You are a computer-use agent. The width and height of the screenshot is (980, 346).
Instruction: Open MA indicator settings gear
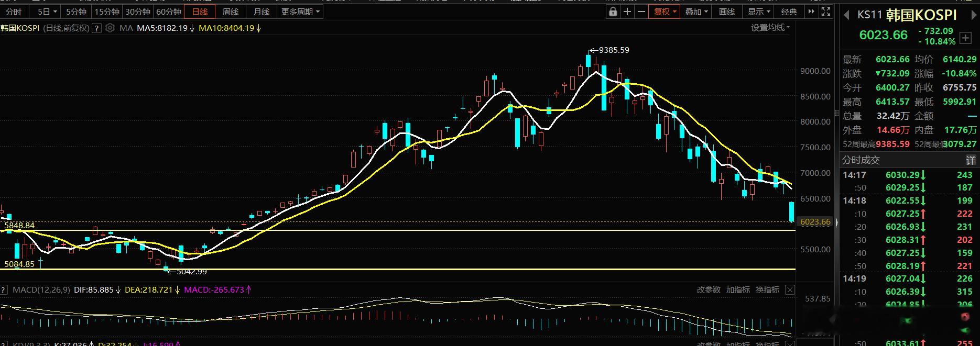coord(110,28)
